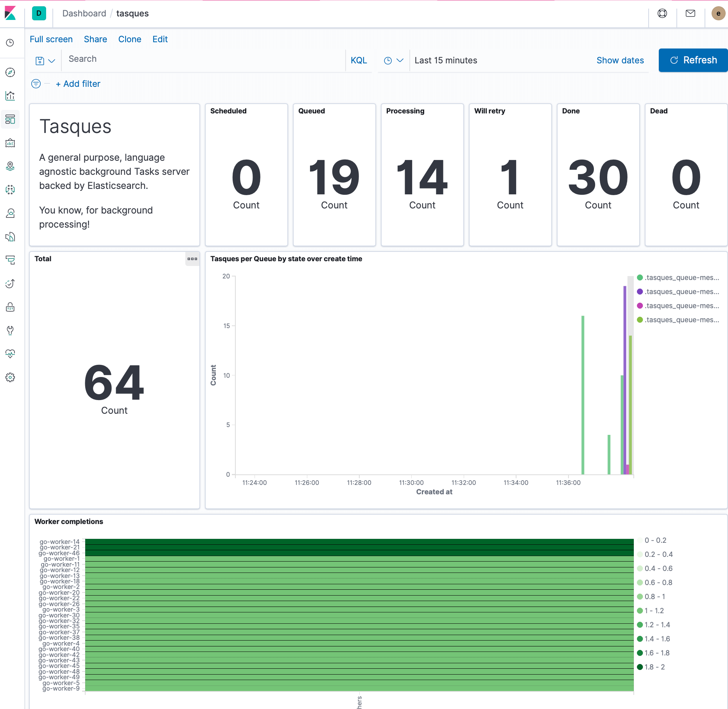This screenshot has width=728, height=709.
Task: Toggle the 0.8 - 1 heatmap legend entry
Action: (651, 597)
